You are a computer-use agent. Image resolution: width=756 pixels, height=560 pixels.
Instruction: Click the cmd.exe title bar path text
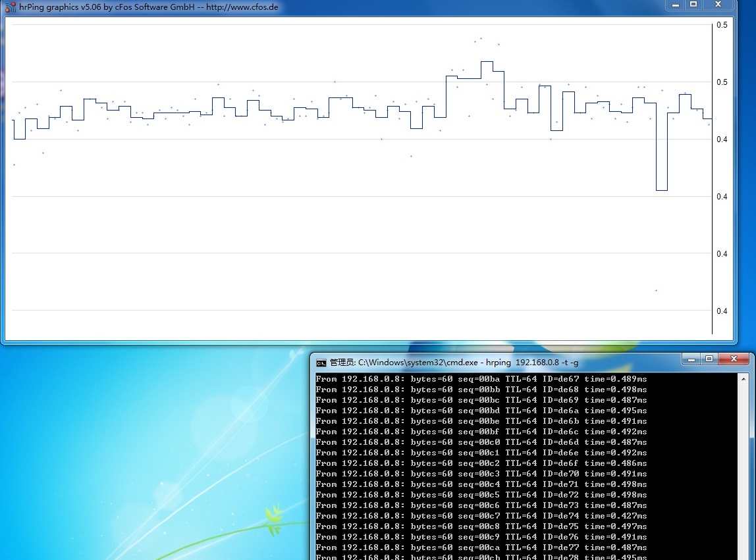pos(454,363)
